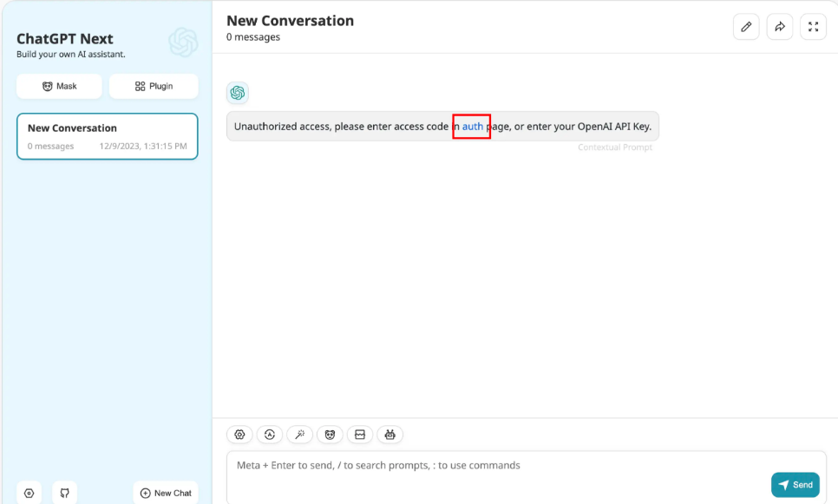The image size is (838, 504).
Task: Click the edit conversation pencil icon
Action: click(x=746, y=27)
